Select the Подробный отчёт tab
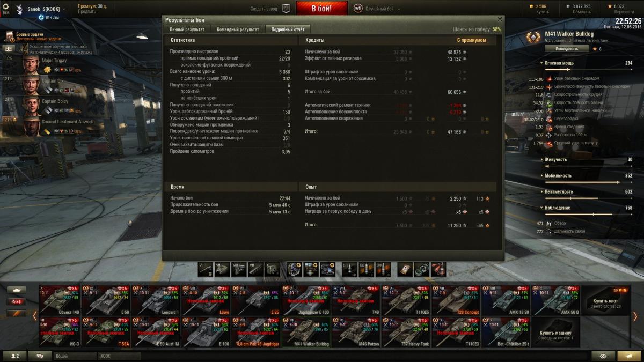 [288, 29]
